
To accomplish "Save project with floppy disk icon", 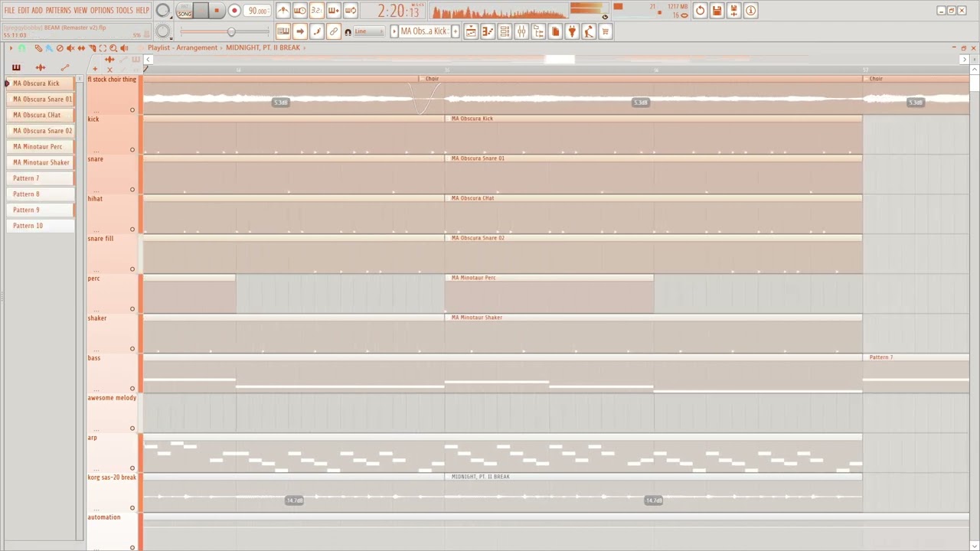I will tap(717, 11).
